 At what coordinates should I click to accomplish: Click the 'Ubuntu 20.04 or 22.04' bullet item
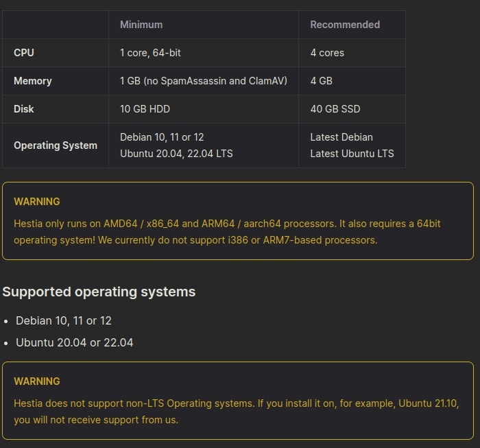(x=74, y=342)
